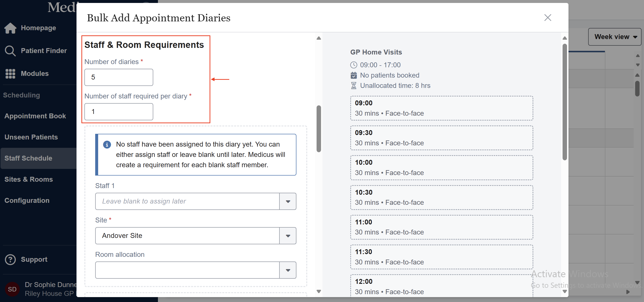Screen dimensions: 644x302
Task: Open the Week view dropdown
Action: (615, 37)
